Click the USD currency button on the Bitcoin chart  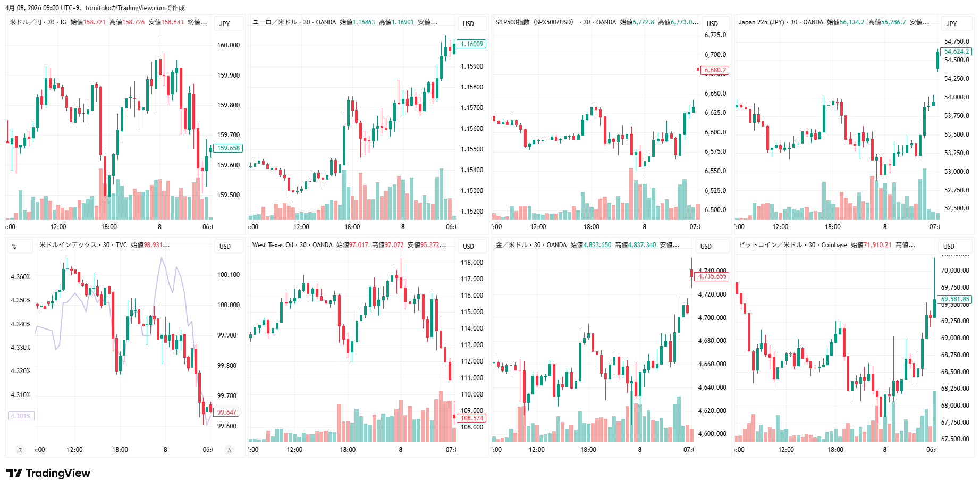tap(949, 247)
